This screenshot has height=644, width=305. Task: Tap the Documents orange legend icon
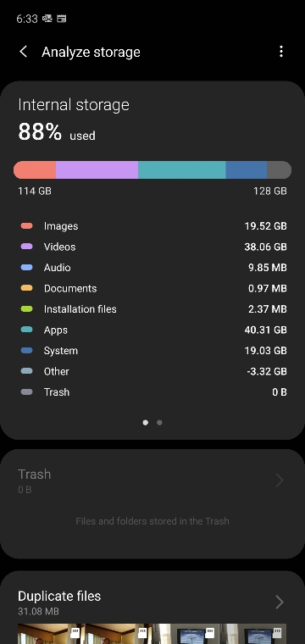26,288
